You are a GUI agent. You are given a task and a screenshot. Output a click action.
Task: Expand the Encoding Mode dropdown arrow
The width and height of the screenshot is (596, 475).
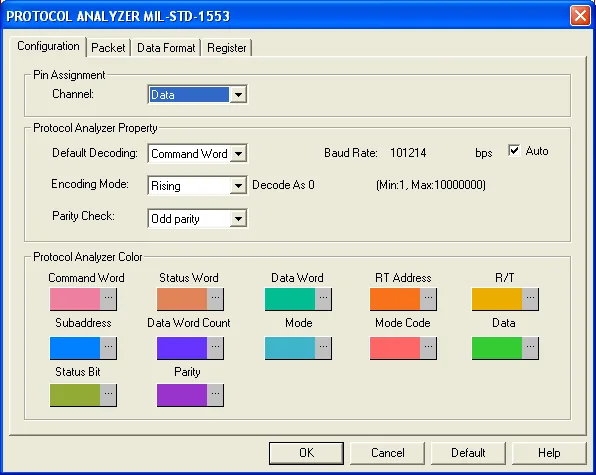[238, 186]
